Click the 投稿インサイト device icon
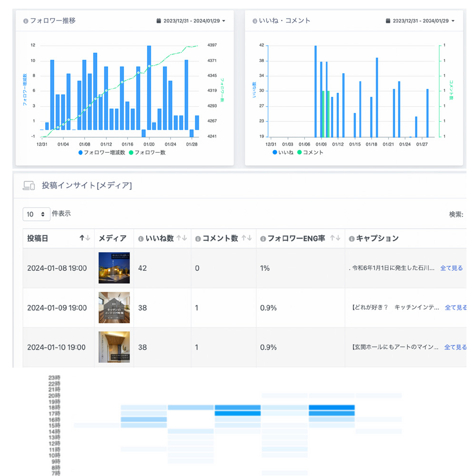Screen dimensions: 476x476 (x=29, y=186)
